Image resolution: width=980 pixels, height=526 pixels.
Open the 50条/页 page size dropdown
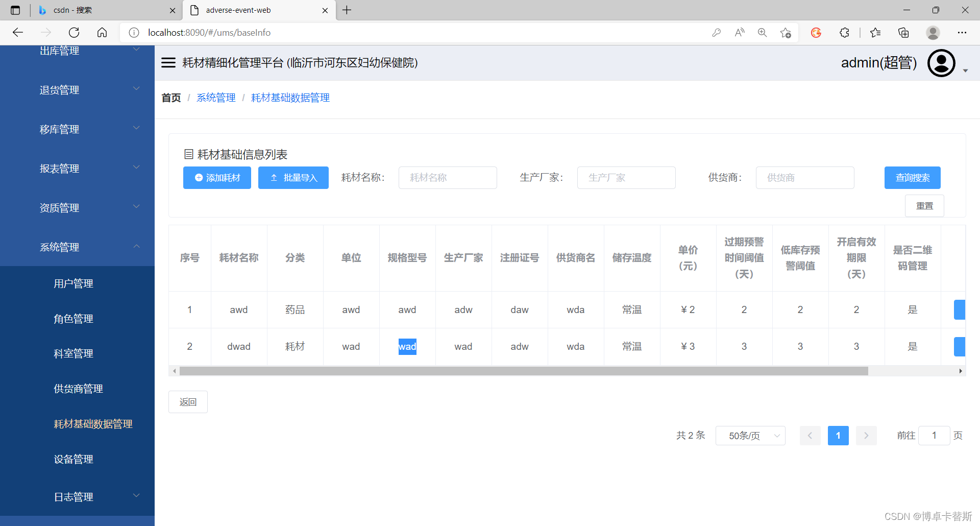(x=750, y=436)
